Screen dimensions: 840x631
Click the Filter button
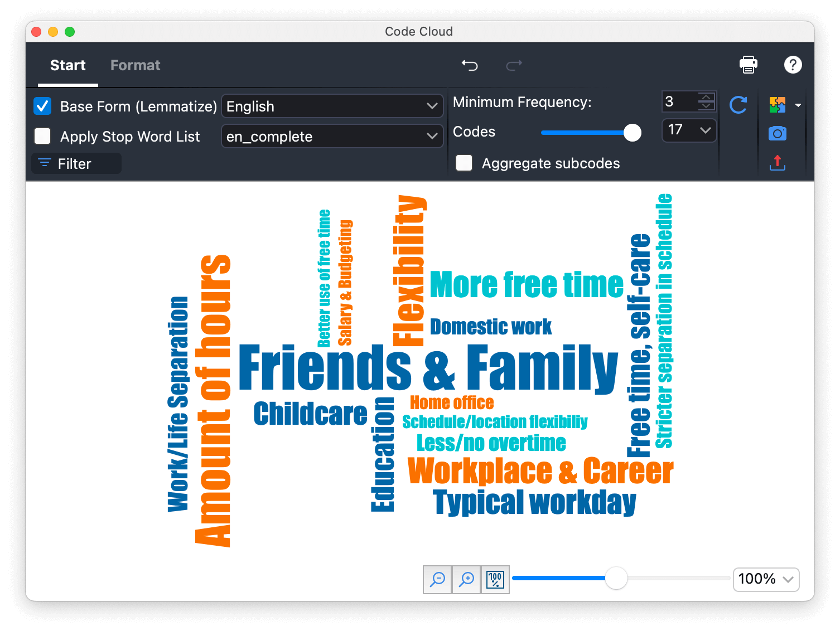point(76,164)
